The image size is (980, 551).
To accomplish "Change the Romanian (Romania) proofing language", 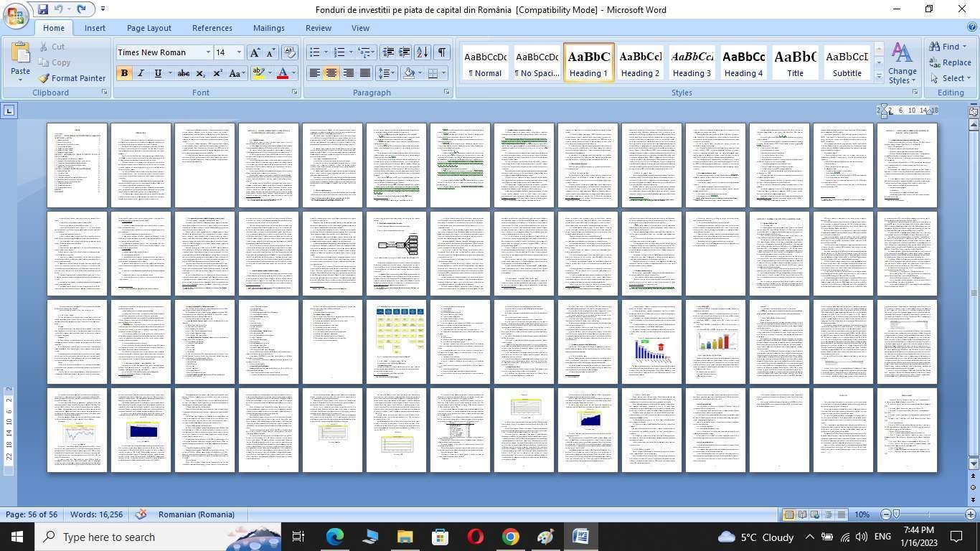I will (x=197, y=514).
